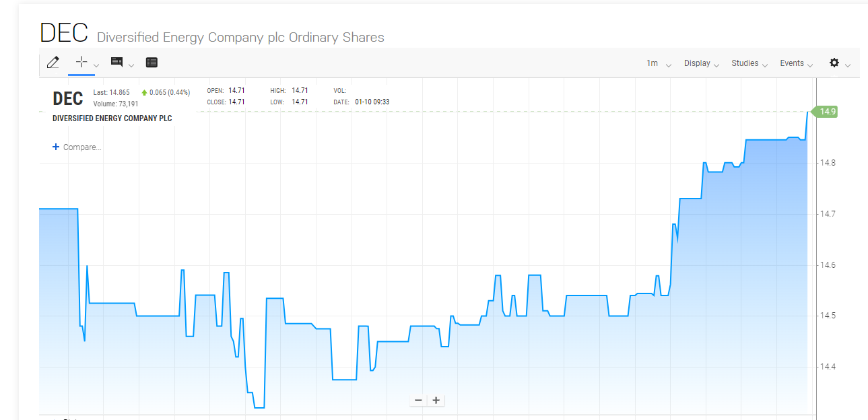Image resolution: width=868 pixels, height=420 pixels.
Task: Click the DATE '01-10 09:33' value
Action: point(372,102)
